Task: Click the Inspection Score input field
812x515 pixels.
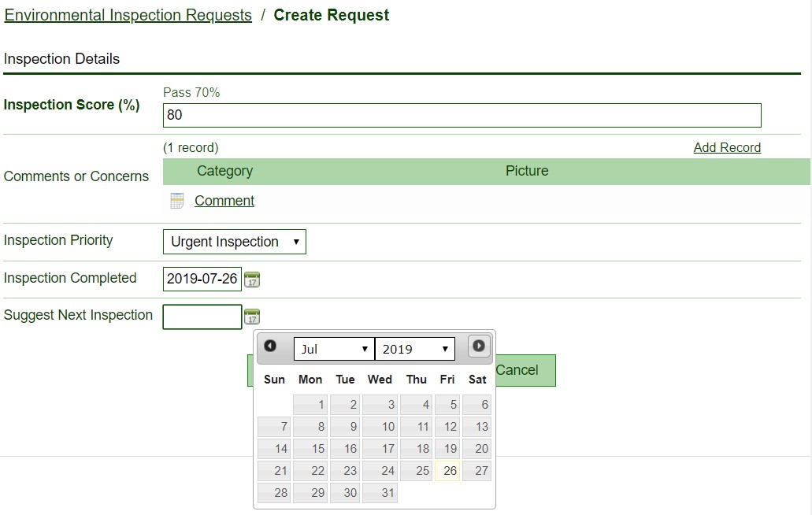Action: 462,115
